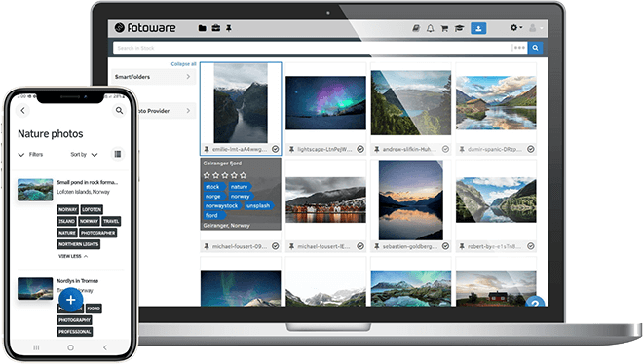643x364 pixels.
Task: Go back on the phone app
Action: (23, 110)
